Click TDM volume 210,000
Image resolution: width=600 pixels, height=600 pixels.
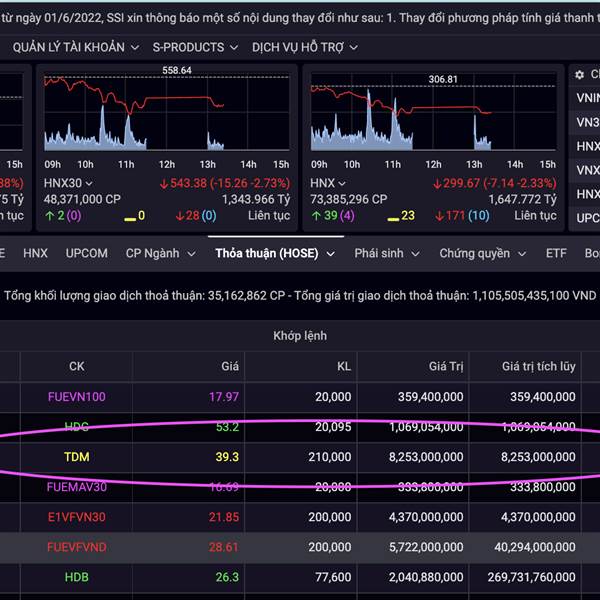coord(330,457)
